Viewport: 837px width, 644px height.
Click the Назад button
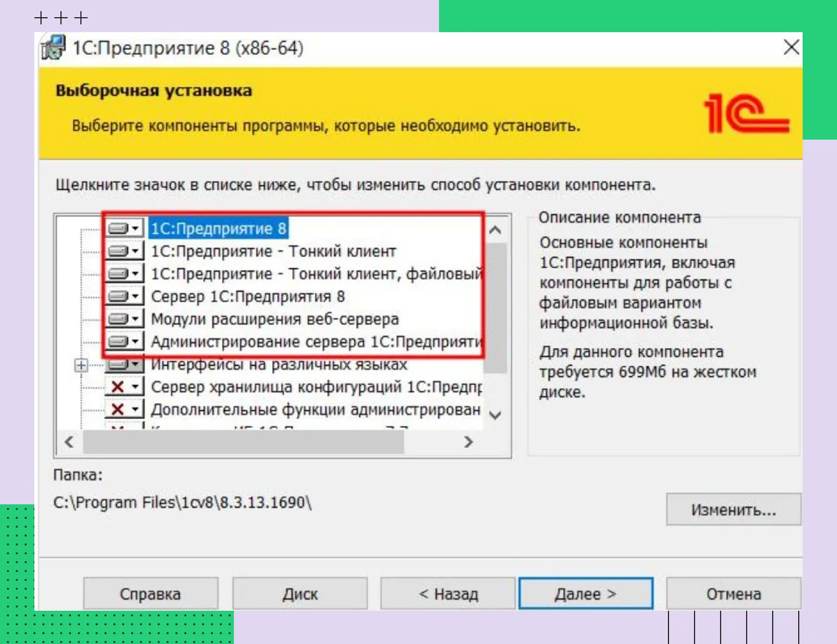click(448, 594)
